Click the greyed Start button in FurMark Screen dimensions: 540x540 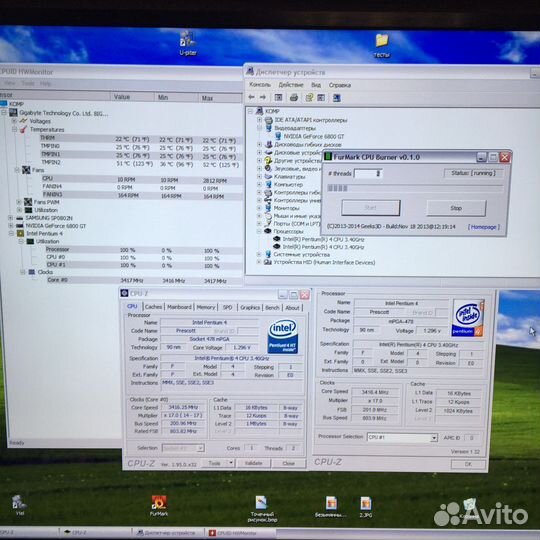pyautogui.click(x=371, y=208)
